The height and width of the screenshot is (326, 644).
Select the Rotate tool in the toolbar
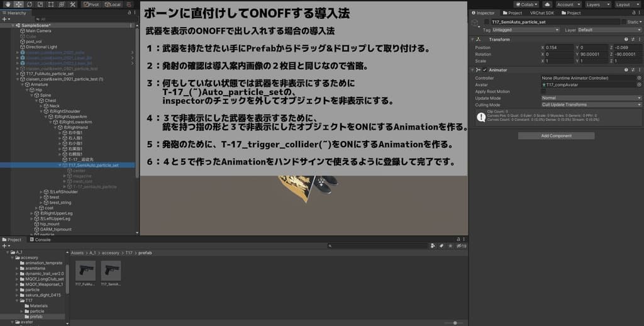point(30,4)
